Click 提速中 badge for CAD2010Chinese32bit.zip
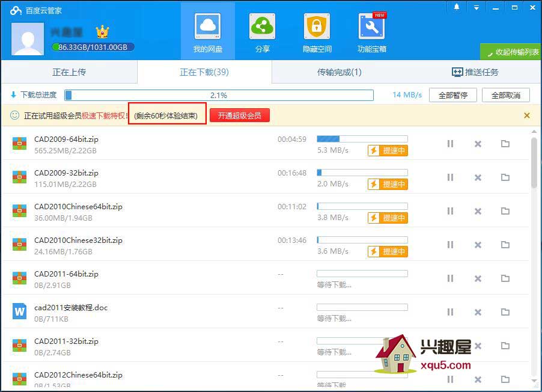The height and width of the screenshot is (392, 542). 388,251
